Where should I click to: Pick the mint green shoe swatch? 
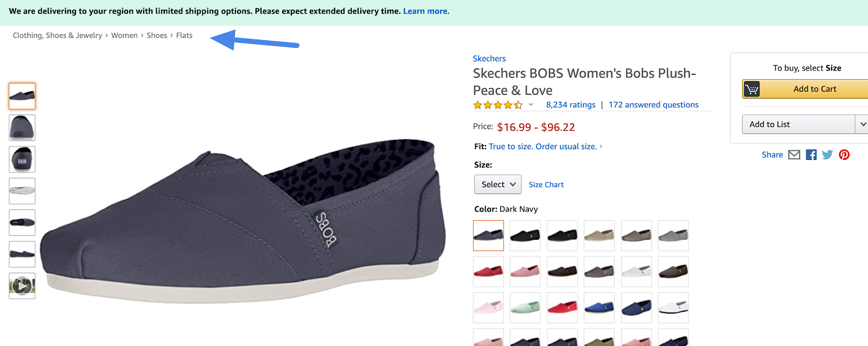click(x=525, y=307)
